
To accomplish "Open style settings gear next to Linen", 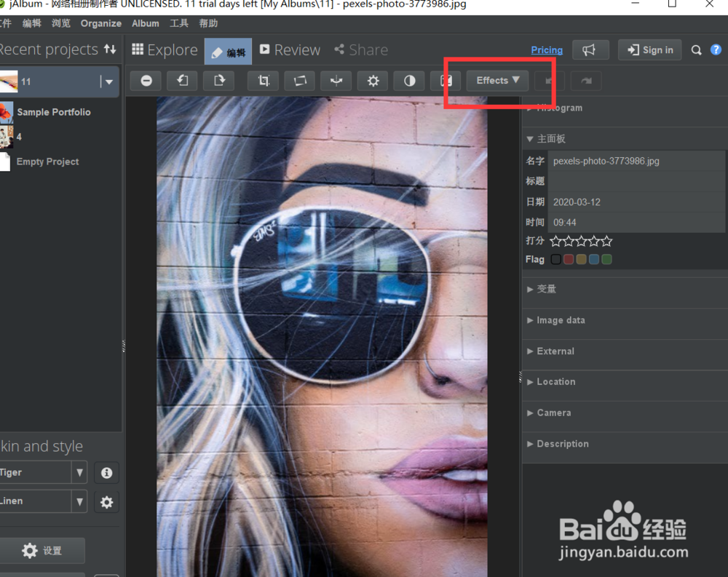I will [x=106, y=502].
